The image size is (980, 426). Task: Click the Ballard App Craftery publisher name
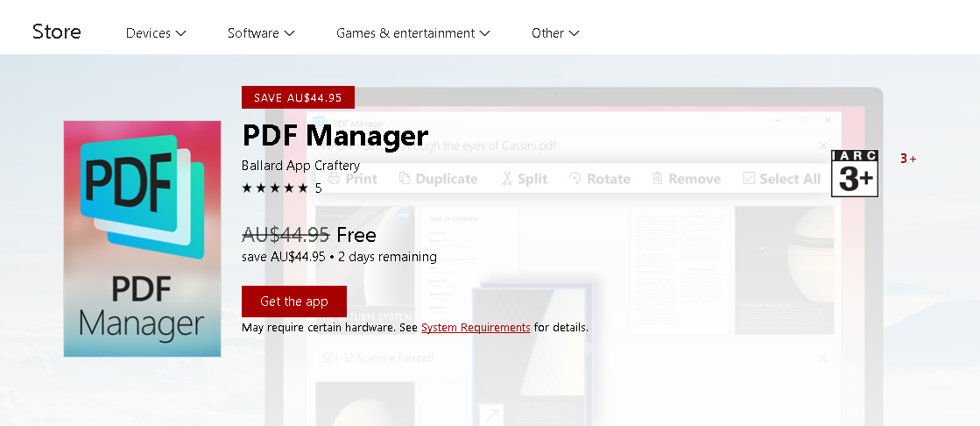pos(300,165)
